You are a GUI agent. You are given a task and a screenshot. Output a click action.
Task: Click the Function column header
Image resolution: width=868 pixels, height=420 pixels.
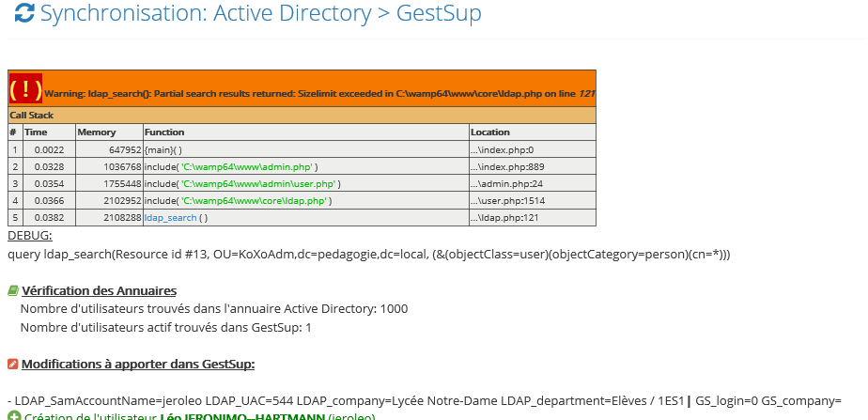tap(164, 132)
